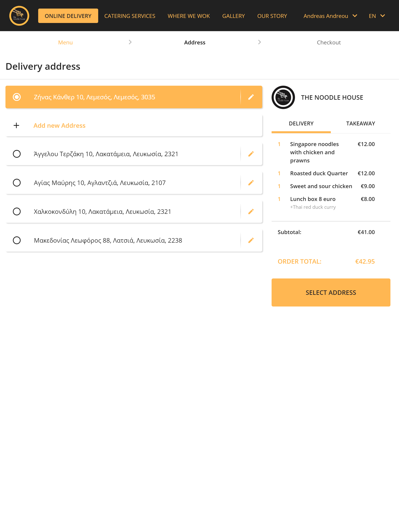Edit the Χαλκοκονδύλη 10 address
Image resolution: width=399 pixels, height=532 pixels.
click(x=251, y=212)
